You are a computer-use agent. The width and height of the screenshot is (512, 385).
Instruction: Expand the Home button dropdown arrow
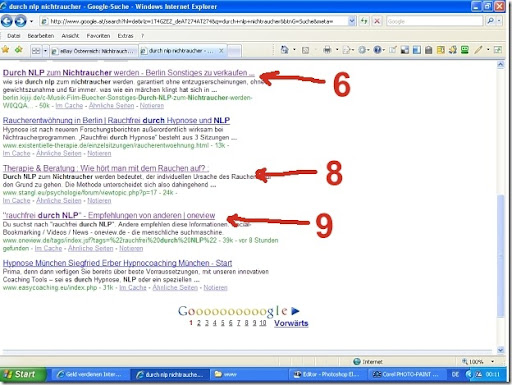(294, 50)
